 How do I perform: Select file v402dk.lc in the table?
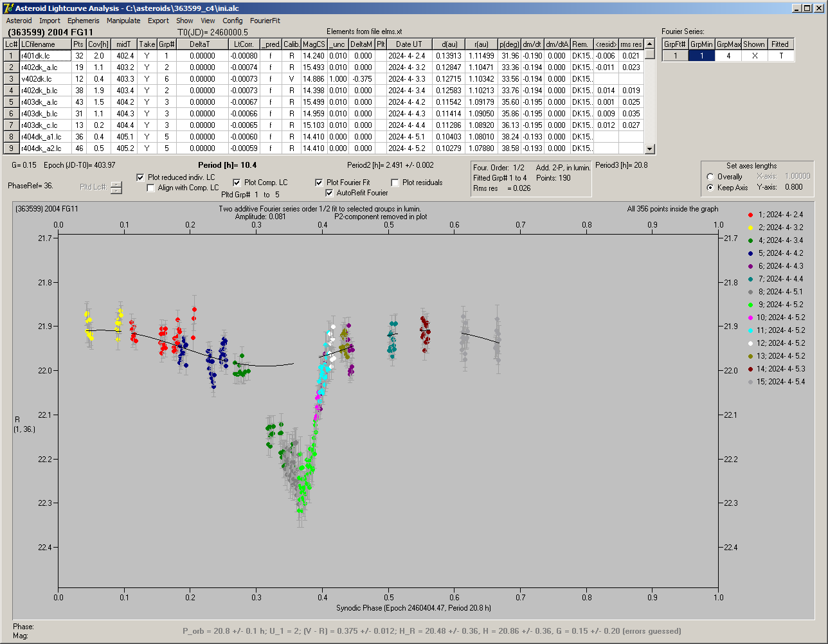point(45,79)
